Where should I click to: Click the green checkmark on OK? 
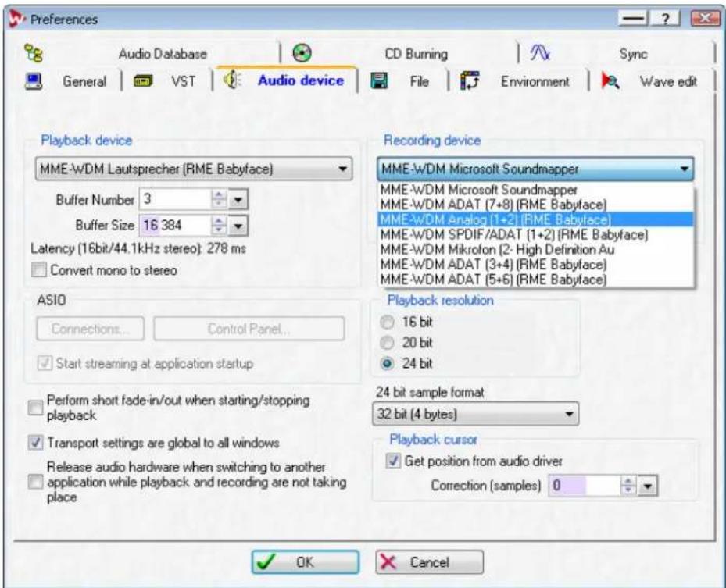[266, 562]
